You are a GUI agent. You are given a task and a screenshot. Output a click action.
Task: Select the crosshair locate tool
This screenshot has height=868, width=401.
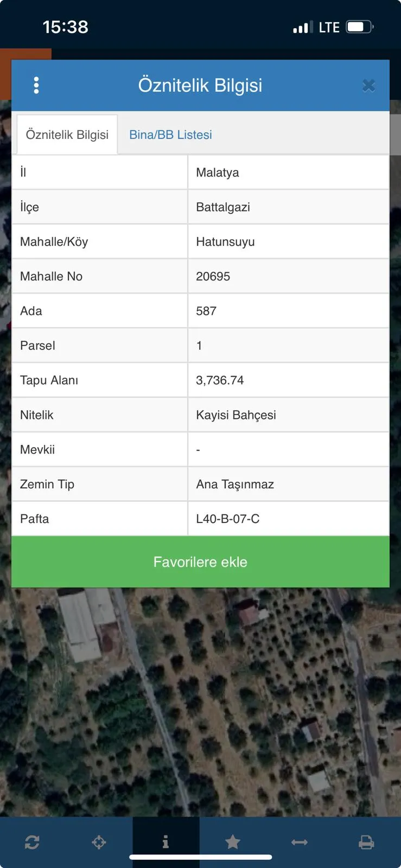99,842
